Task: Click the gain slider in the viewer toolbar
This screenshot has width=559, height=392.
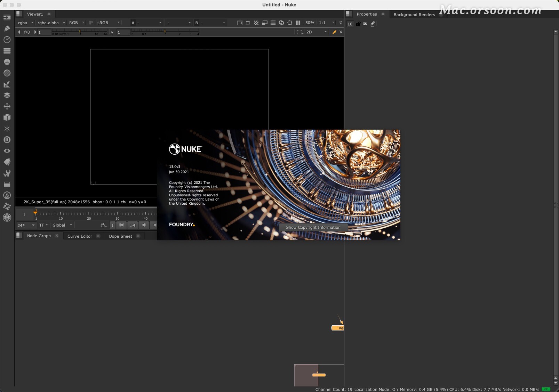Action: tap(80, 31)
